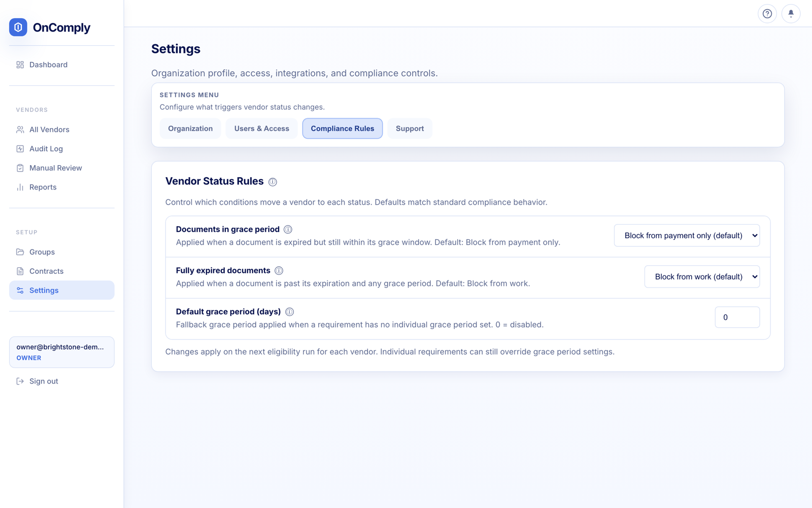Viewport: 812px width, 508px height.
Task: Click the OnComply shield logo icon
Action: [18, 27]
